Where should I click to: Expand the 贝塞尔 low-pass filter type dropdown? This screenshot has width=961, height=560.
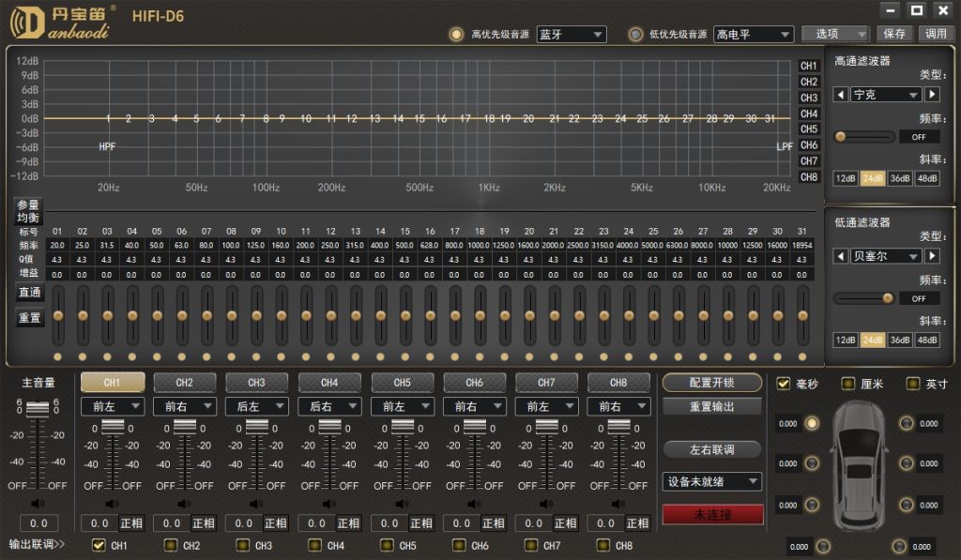[886, 256]
